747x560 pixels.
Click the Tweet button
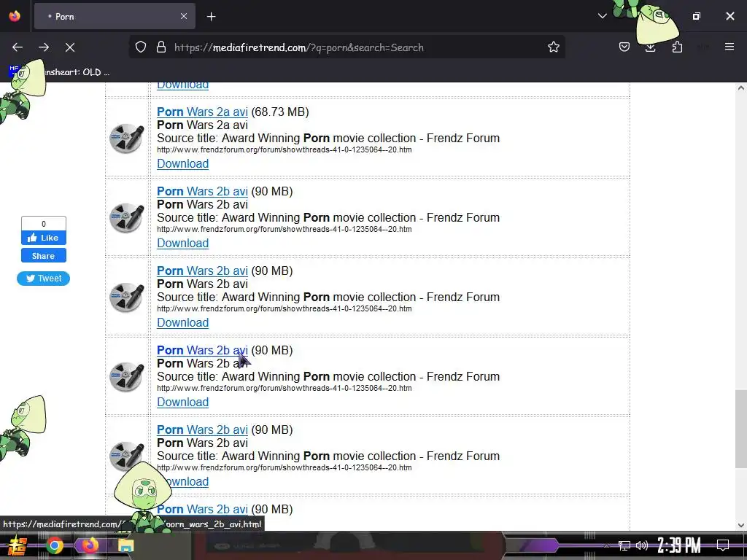coord(43,279)
